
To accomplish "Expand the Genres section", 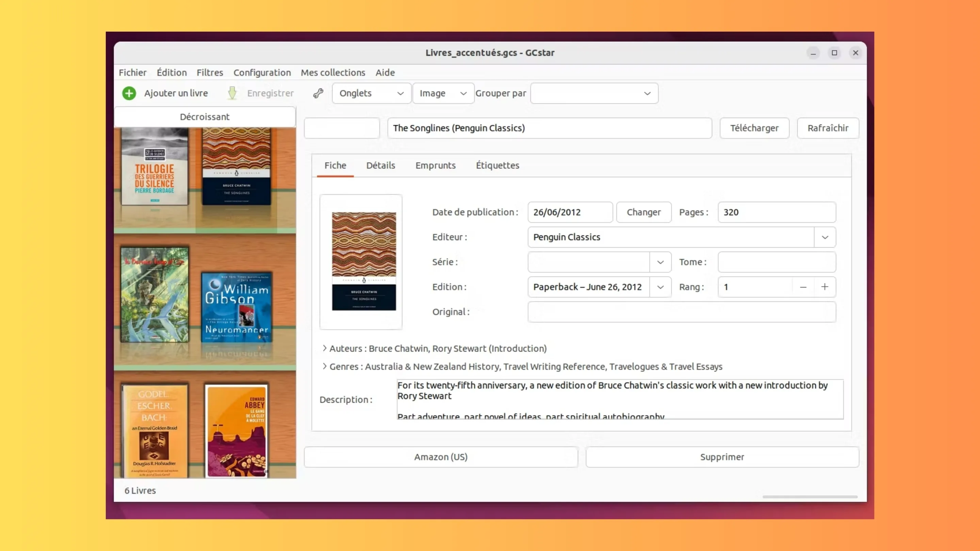I will coord(325,366).
